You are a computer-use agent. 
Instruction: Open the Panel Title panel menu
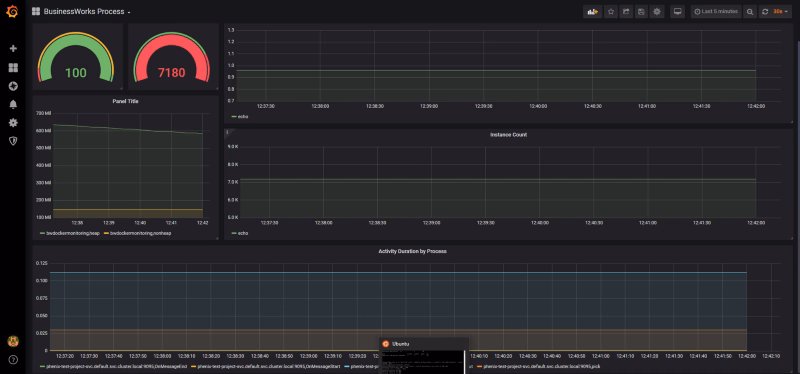click(x=126, y=101)
